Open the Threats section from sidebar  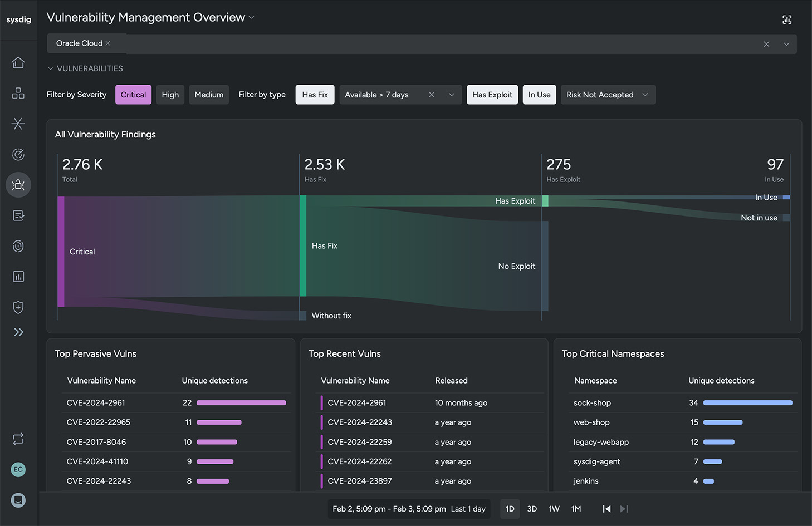(18, 124)
